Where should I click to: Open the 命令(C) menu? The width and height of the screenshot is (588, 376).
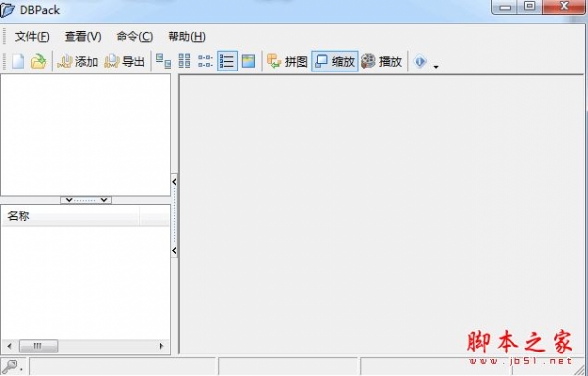click(134, 36)
